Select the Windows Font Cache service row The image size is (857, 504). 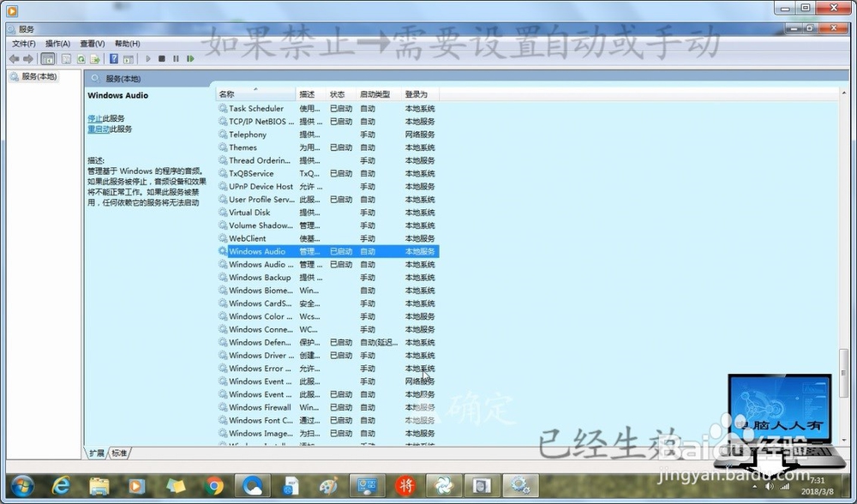coord(327,420)
